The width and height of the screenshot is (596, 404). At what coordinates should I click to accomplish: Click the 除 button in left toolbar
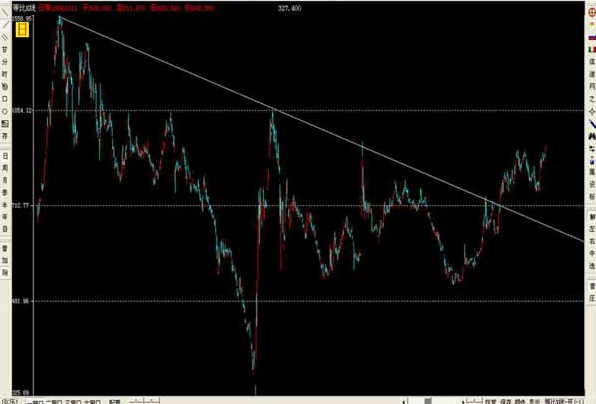(x=5, y=273)
